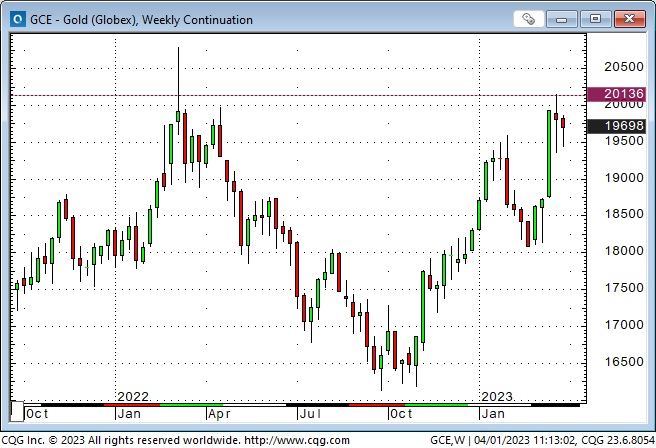Click the 2022 year label
Viewport: 656px width, 448px height.
pos(134,396)
